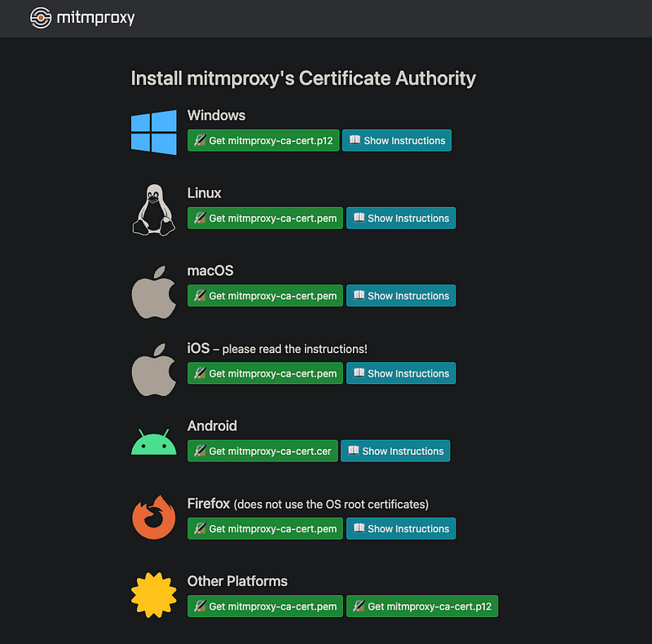
Task: Click the Windows logo icon
Action: (154, 132)
